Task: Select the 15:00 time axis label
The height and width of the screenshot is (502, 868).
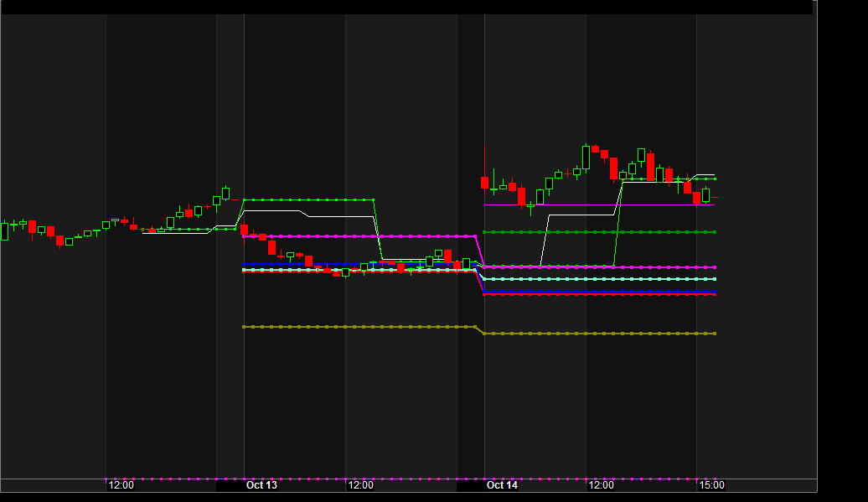Action: point(711,485)
